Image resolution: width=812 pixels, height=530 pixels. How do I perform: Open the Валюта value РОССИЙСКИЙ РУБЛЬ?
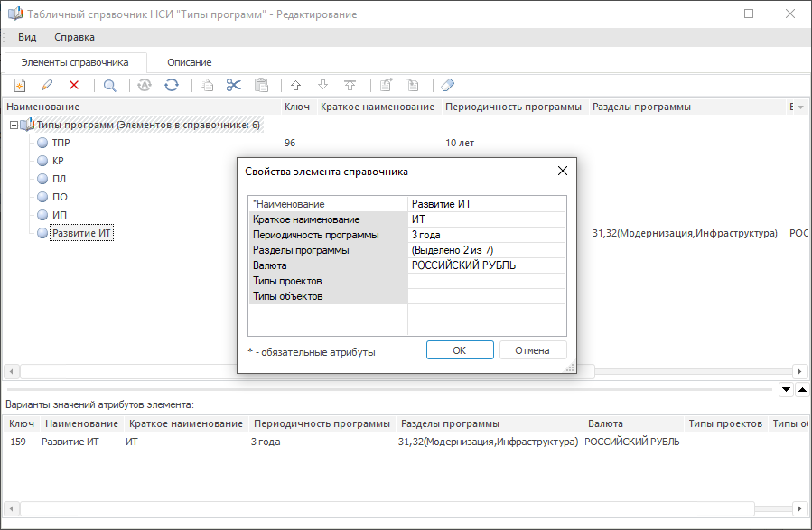point(487,265)
